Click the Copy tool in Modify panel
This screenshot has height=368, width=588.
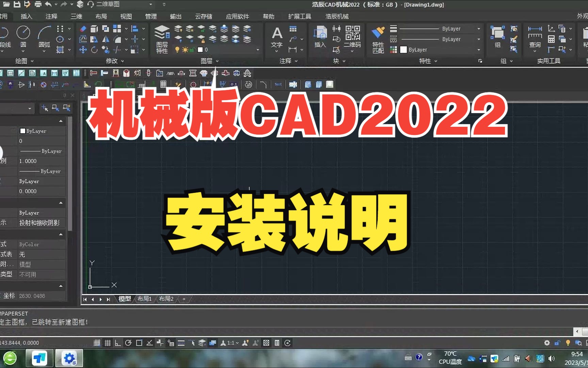pyautogui.click(x=105, y=50)
